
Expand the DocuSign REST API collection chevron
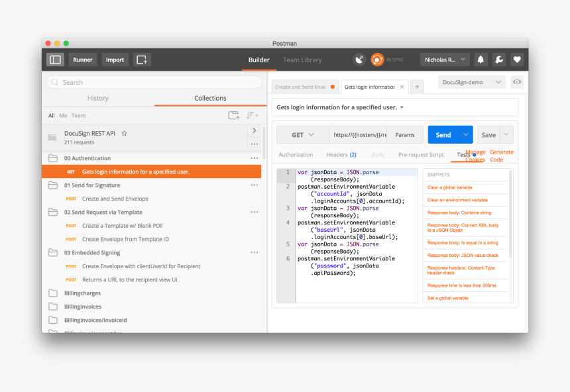point(254,130)
